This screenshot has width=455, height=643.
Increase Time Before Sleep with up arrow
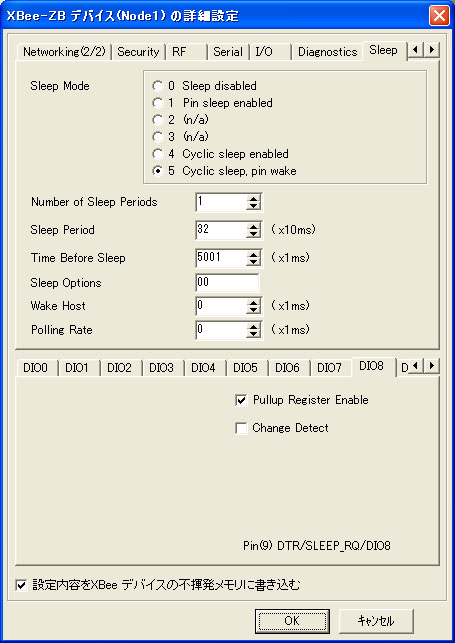click(254, 254)
